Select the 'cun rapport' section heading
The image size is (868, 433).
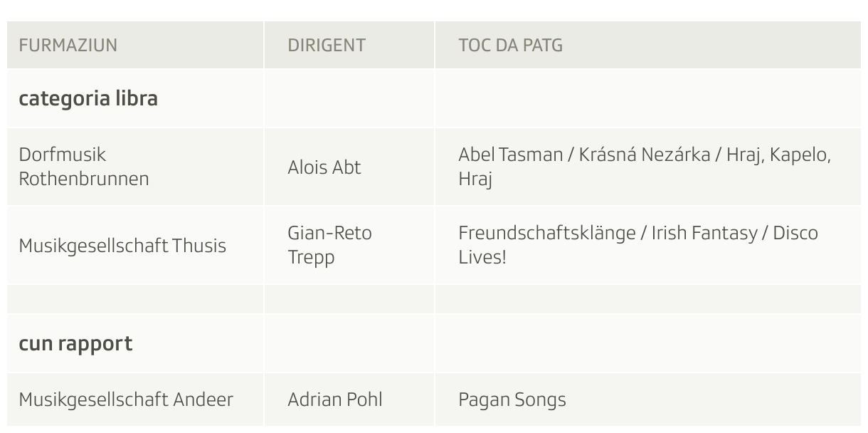click(x=75, y=343)
